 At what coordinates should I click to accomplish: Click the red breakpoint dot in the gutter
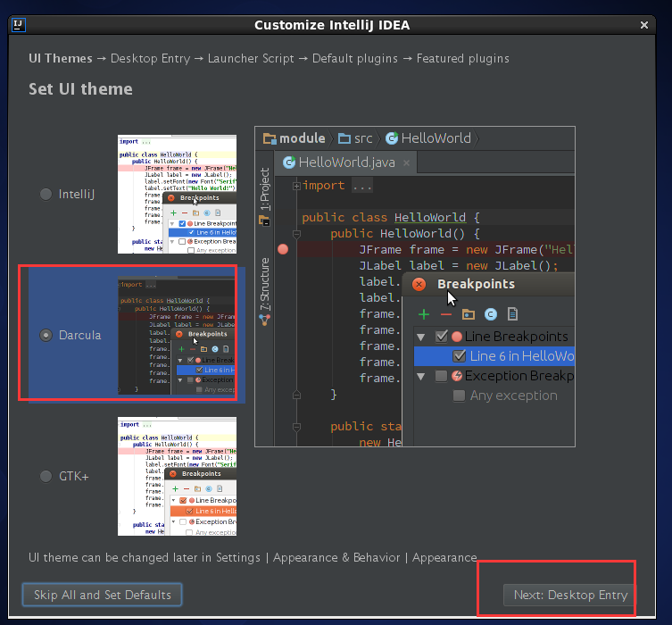pyautogui.click(x=283, y=249)
